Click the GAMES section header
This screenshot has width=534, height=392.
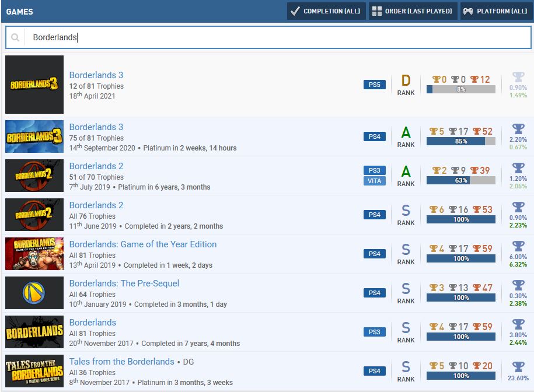pyautogui.click(x=19, y=12)
